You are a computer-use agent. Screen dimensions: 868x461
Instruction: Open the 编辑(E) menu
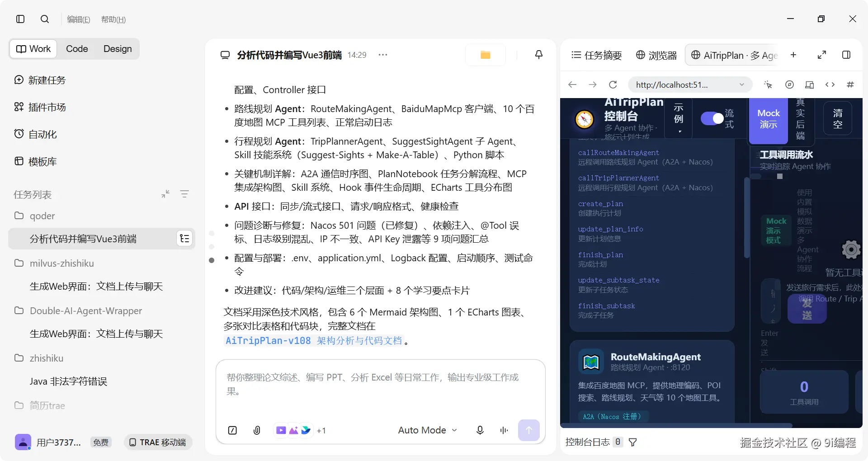pos(79,19)
